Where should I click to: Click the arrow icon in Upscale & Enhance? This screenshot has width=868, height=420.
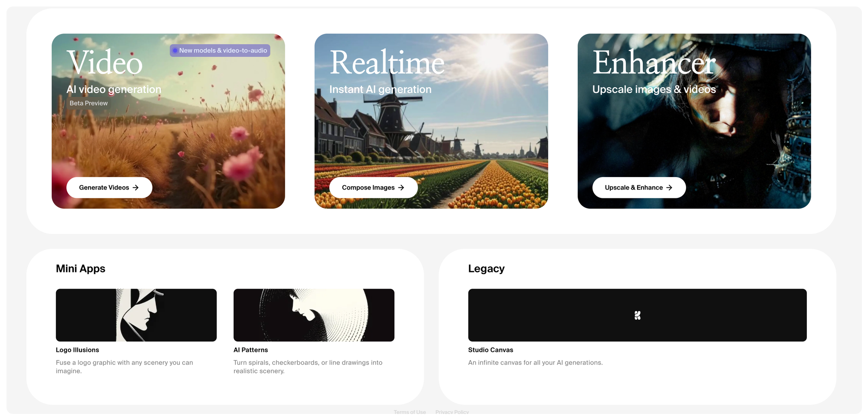669,187
